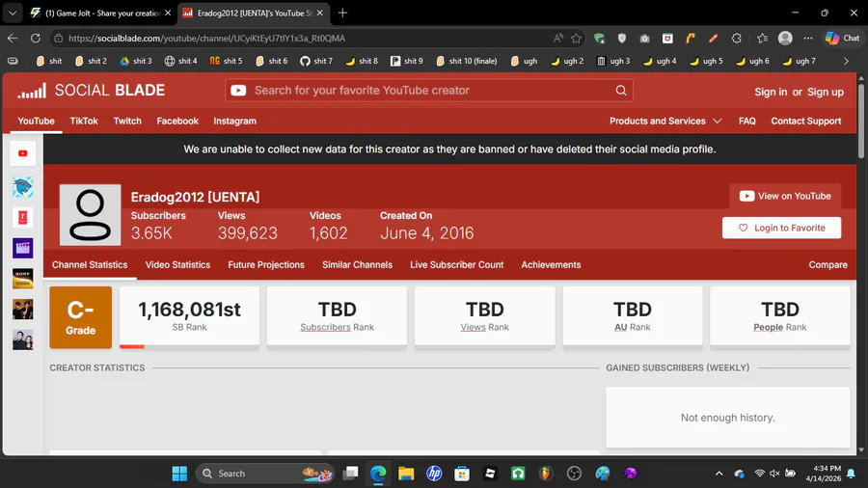The width and height of the screenshot is (868, 488).
Task: Select the TikTok platform tab
Action: coord(84,121)
